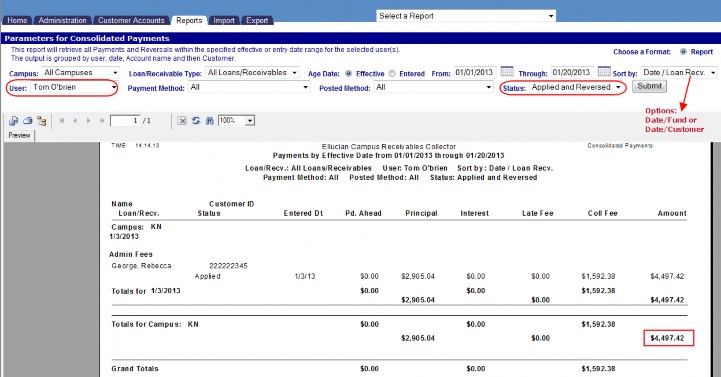Click customer name George, Rebecca

coord(141,266)
